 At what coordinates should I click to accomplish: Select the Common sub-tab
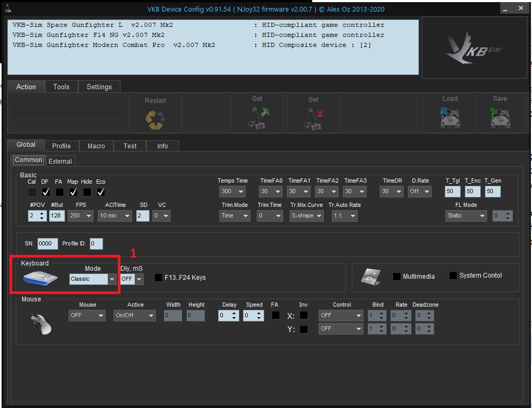[29, 160]
